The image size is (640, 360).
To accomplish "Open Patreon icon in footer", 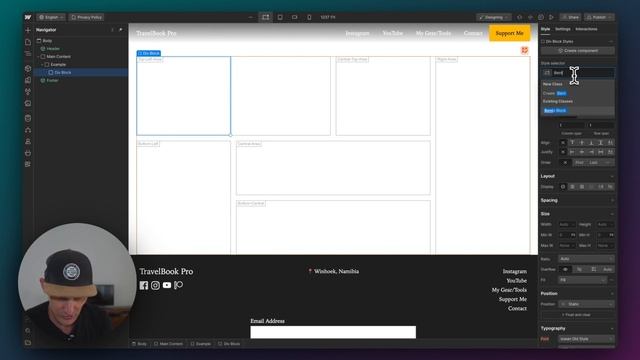I will point(178,285).
